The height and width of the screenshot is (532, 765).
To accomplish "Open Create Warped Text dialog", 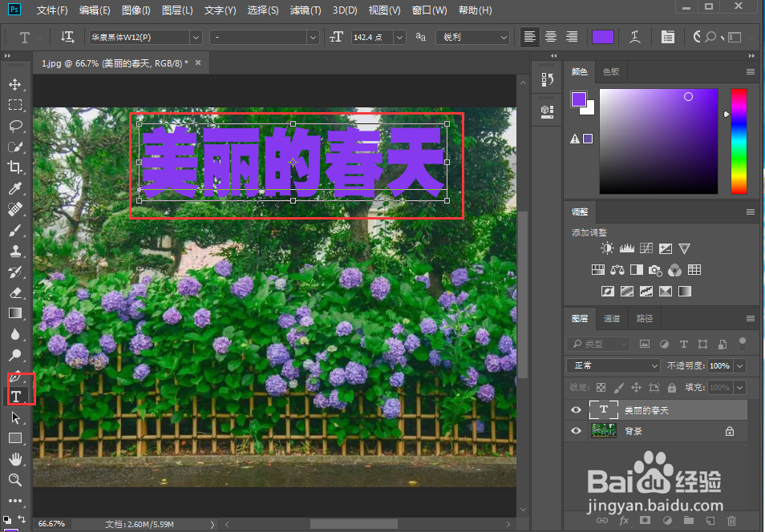I will (635, 37).
